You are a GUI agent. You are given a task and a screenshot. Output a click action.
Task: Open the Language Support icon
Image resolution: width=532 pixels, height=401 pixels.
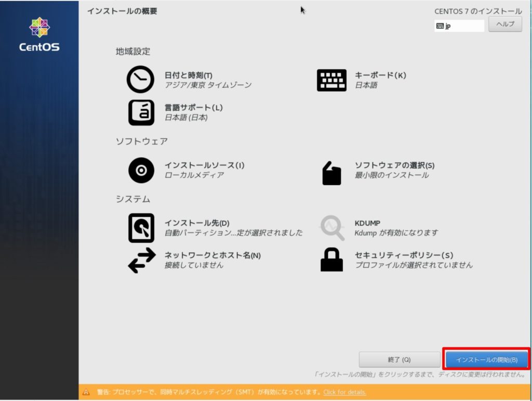tap(141, 112)
